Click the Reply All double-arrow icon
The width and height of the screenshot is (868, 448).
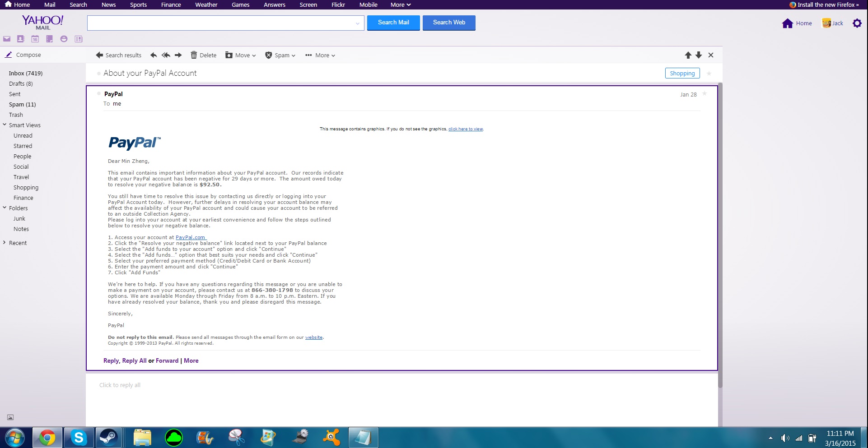point(166,55)
